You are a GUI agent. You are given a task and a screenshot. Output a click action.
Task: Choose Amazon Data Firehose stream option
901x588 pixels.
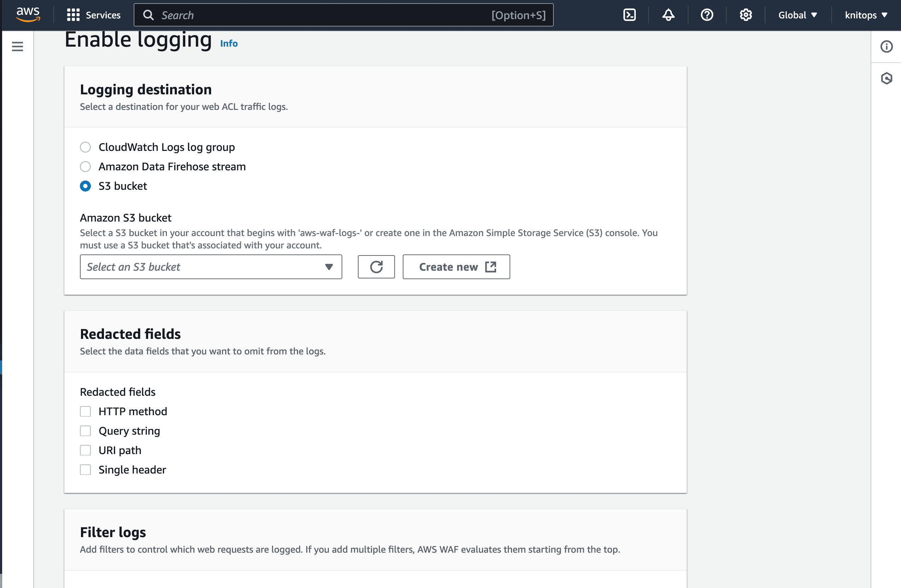tap(85, 166)
